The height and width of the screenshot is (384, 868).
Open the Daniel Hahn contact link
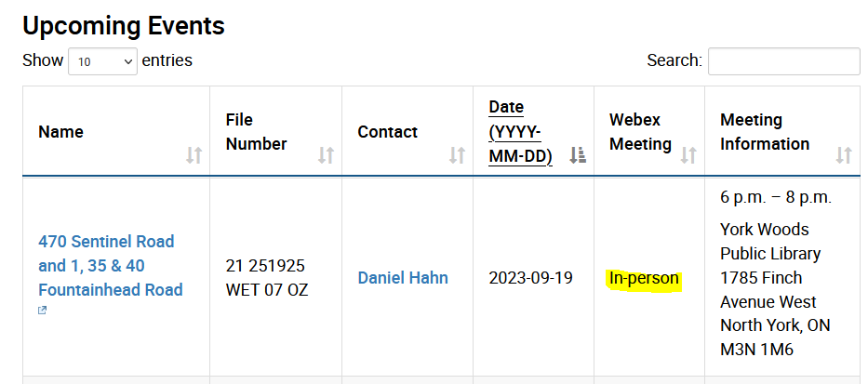403,278
